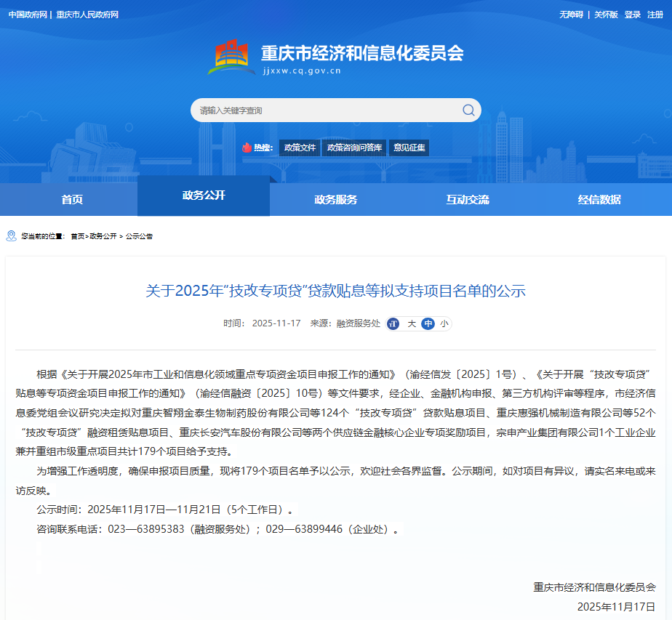Set font size to 大 (large)

tap(411, 324)
